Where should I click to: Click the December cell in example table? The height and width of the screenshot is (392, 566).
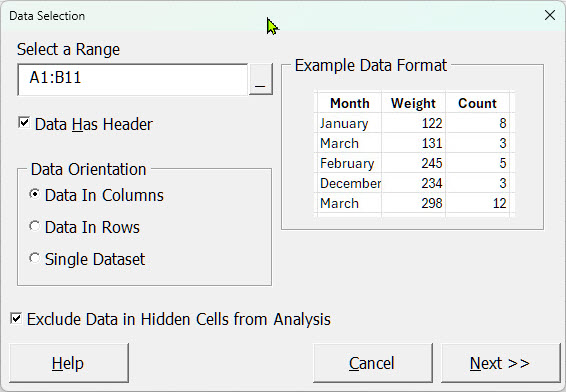pos(350,183)
